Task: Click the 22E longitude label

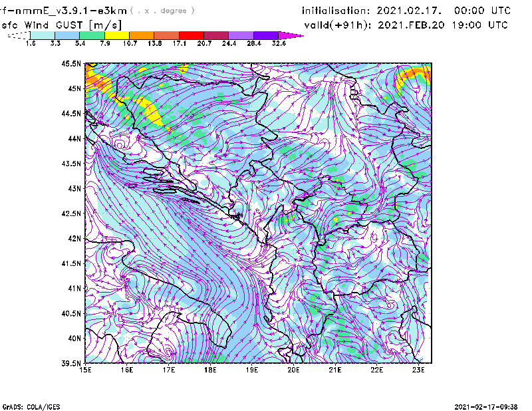Action: click(377, 370)
